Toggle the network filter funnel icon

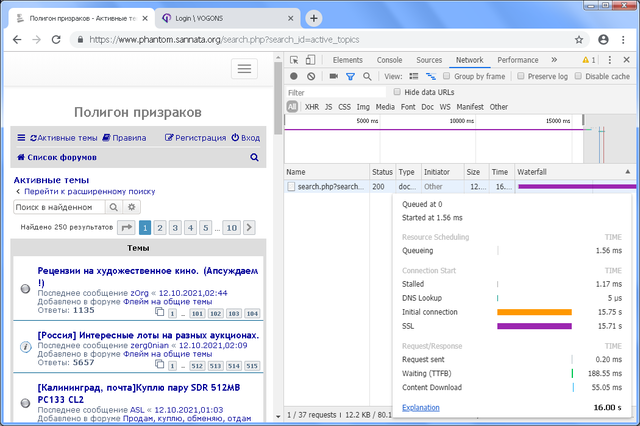pyautogui.click(x=350, y=76)
